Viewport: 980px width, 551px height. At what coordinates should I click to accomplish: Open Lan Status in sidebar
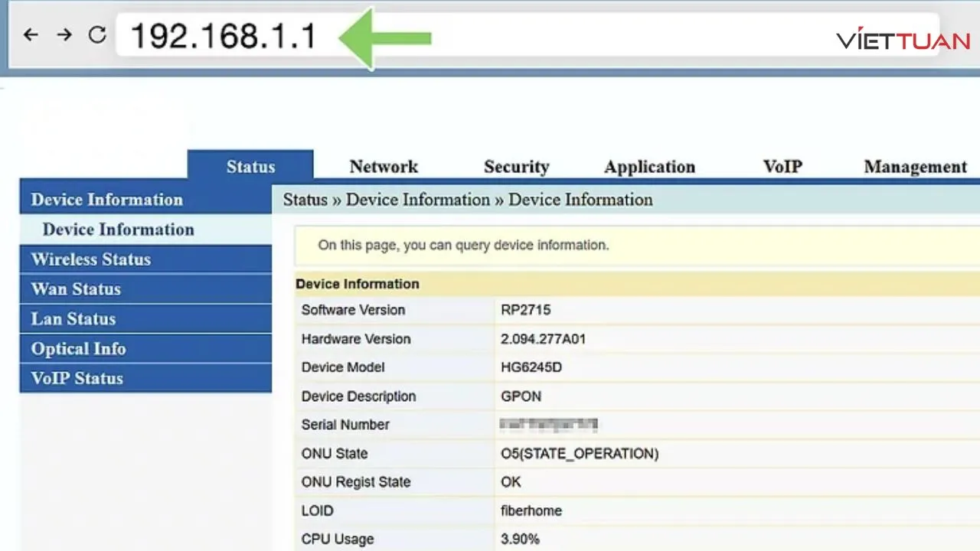pyautogui.click(x=73, y=319)
